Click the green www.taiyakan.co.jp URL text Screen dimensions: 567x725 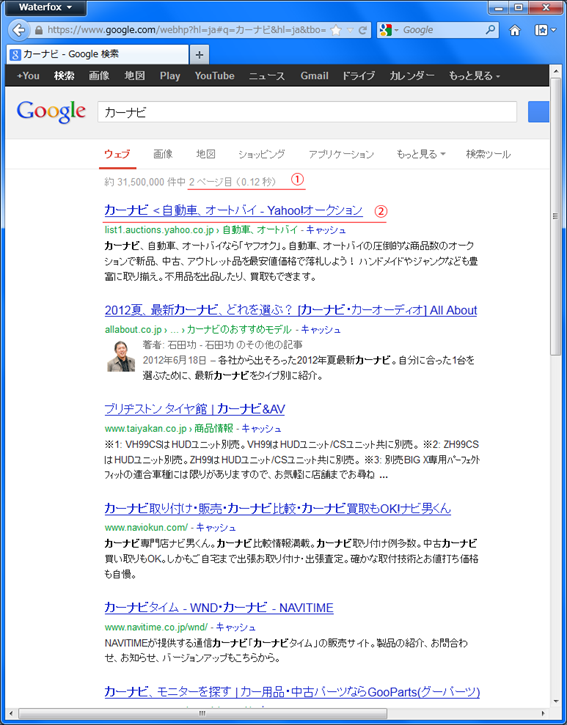tap(145, 429)
